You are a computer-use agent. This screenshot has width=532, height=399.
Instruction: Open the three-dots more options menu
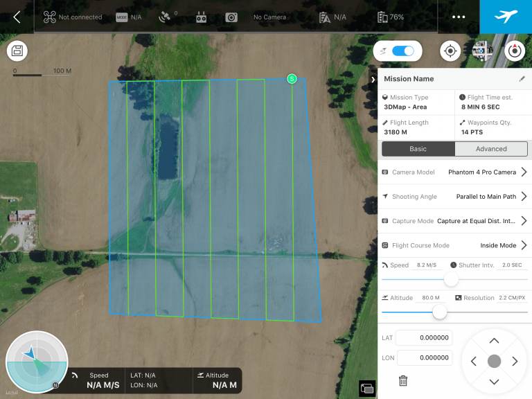[459, 17]
